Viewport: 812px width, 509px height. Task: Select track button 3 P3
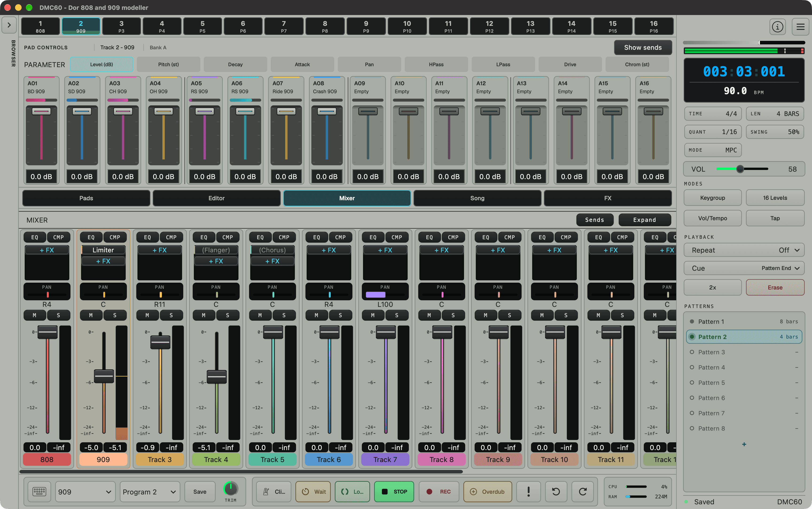(x=121, y=26)
